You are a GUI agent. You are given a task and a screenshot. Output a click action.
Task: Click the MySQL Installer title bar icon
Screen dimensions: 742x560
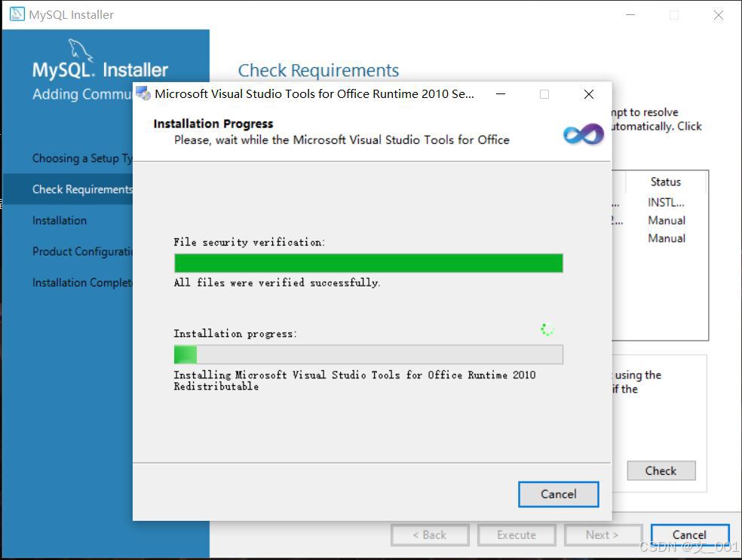click(17, 14)
